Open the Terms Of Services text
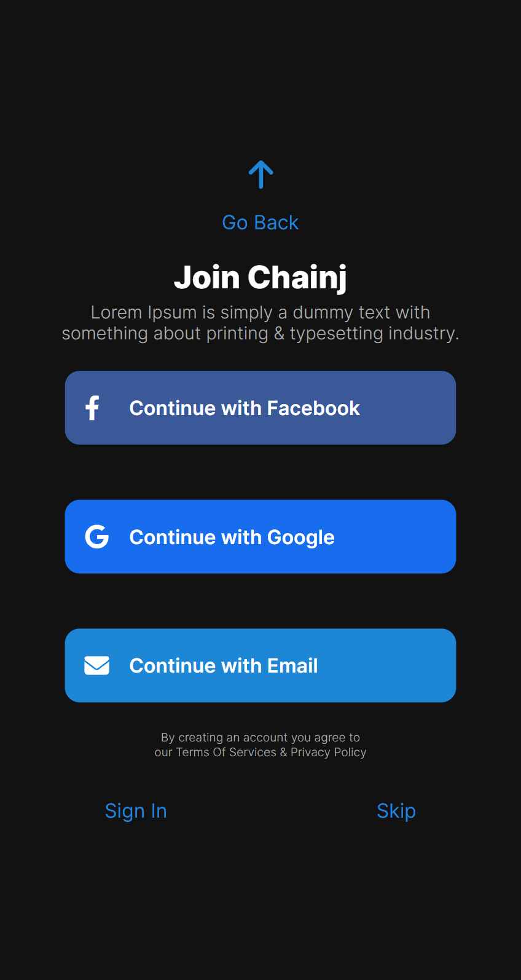The image size is (521, 980). 226,753
